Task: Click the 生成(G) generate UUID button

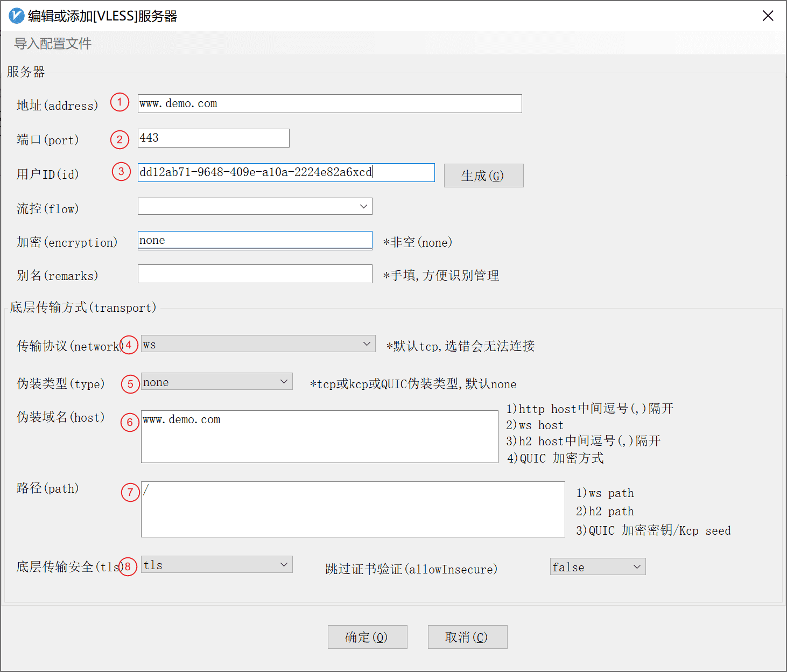Action: click(483, 175)
